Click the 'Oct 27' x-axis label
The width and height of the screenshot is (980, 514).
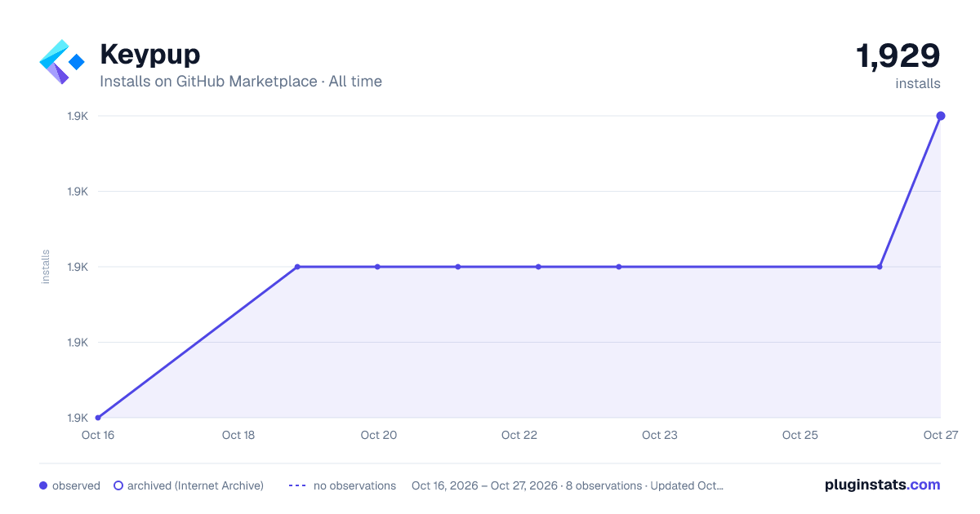coord(941,436)
